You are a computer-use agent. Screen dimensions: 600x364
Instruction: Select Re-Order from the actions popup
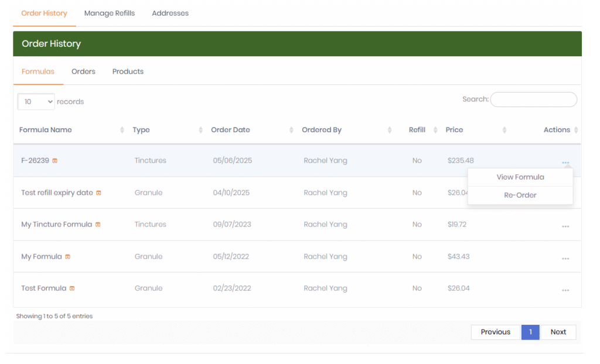pos(520,195)
